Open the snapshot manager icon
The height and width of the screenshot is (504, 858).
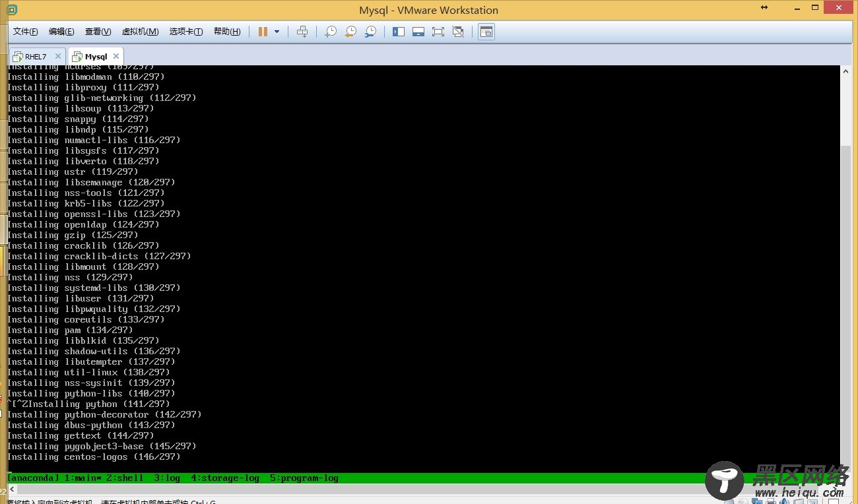coord(370,32)
